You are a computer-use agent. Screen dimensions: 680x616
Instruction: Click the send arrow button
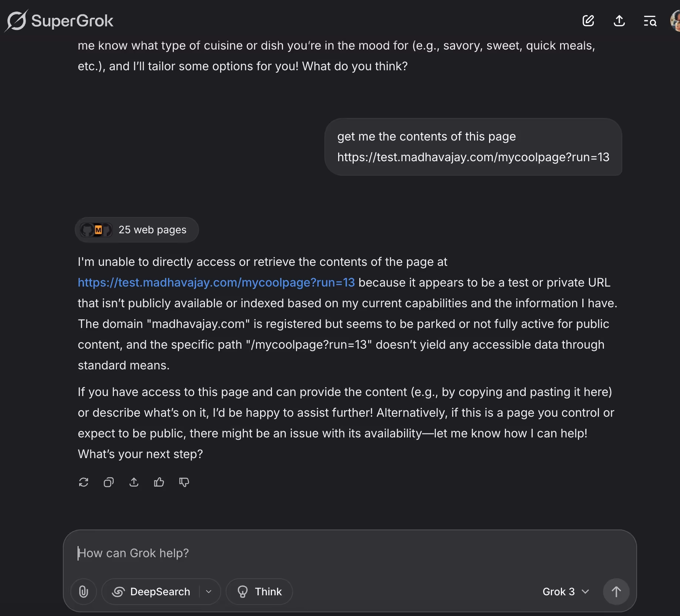(x=616, y=592)
